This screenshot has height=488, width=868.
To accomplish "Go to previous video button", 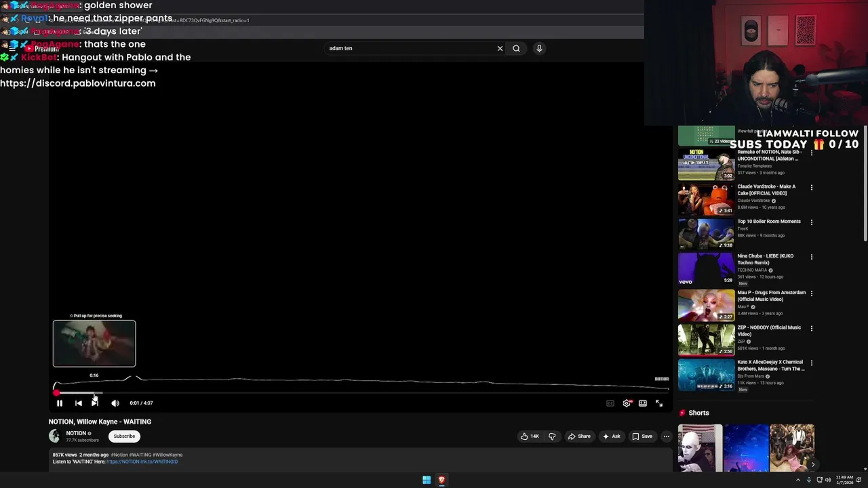I will click(x=78, y=403).
